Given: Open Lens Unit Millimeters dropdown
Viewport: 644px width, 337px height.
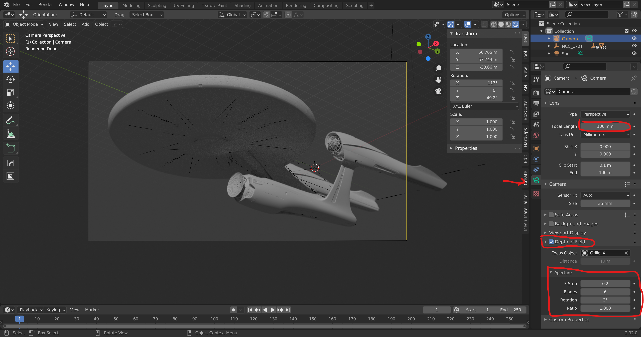Looking at the screenshot, I should tap(605, 134).
